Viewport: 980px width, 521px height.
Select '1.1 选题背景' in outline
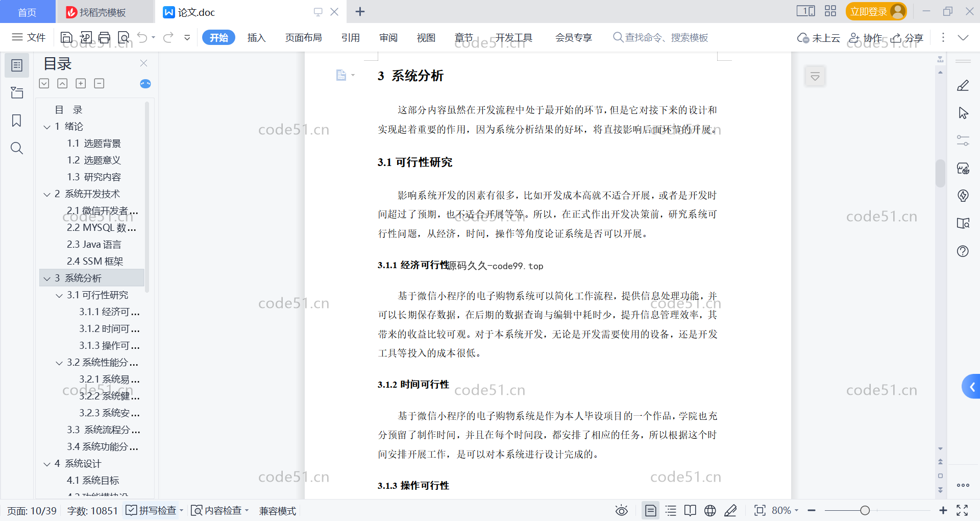[94, 144]
